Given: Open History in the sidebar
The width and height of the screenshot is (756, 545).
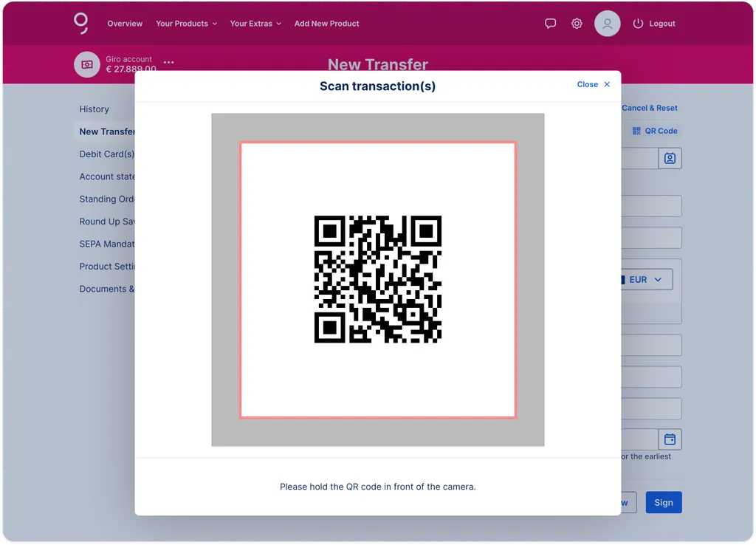Looking at the screenshot, I should click(x=94, y=109).
